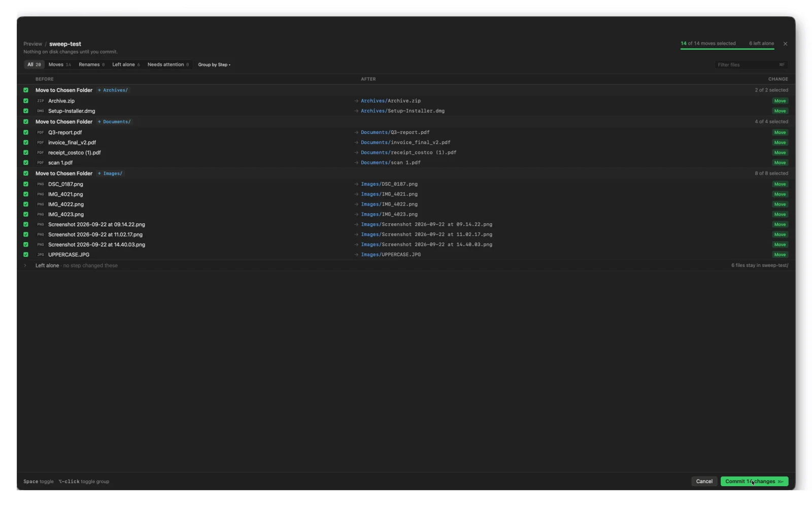Click the DMG file-type icon beside Setup-Installer.dmg
Screen dimensions: 812x507
pyautogui.click(x=41, y=111)
